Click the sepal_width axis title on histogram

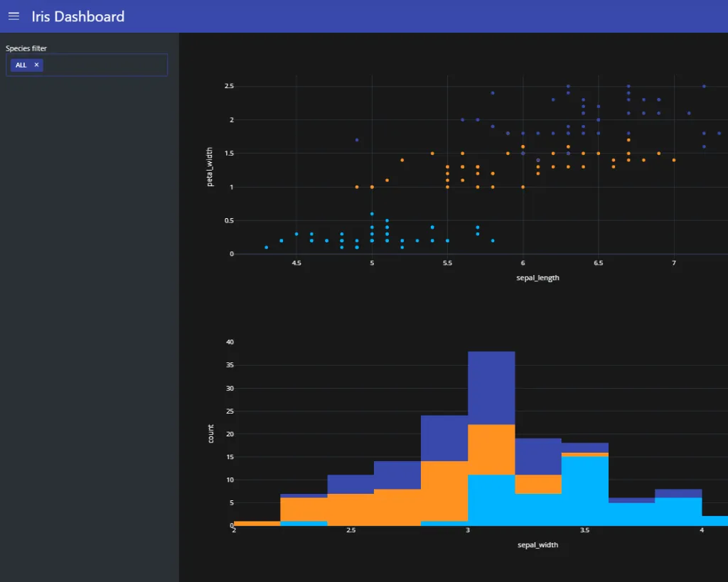click(537, 545)
